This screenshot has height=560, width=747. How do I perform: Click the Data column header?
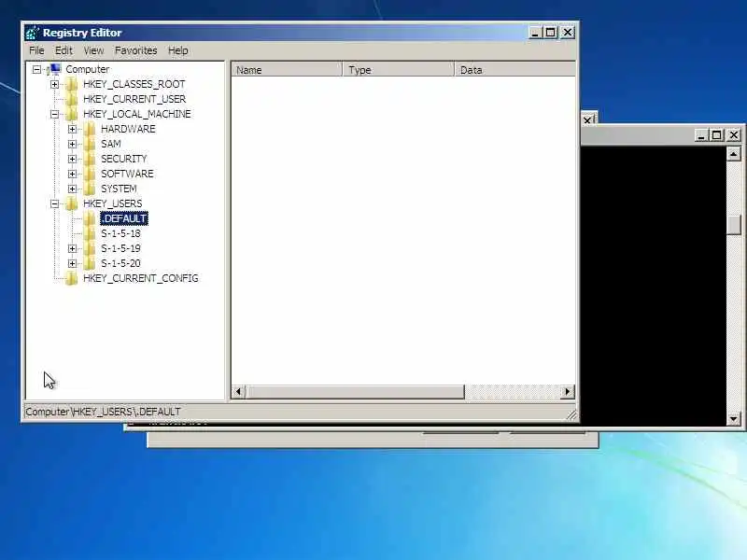pos(515,70)
